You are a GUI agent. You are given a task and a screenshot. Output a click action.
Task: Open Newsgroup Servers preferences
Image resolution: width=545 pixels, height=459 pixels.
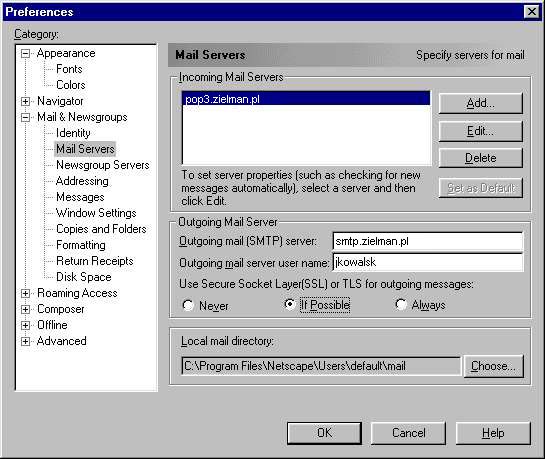click(103, 165)
